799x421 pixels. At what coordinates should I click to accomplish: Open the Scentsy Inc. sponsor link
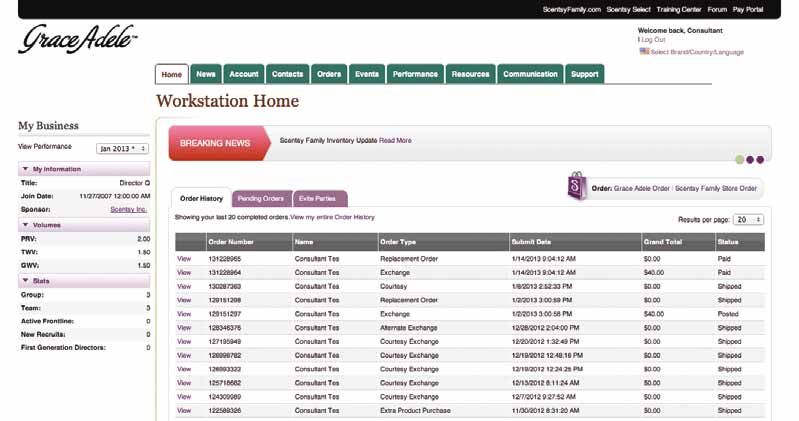click(128, 209)
